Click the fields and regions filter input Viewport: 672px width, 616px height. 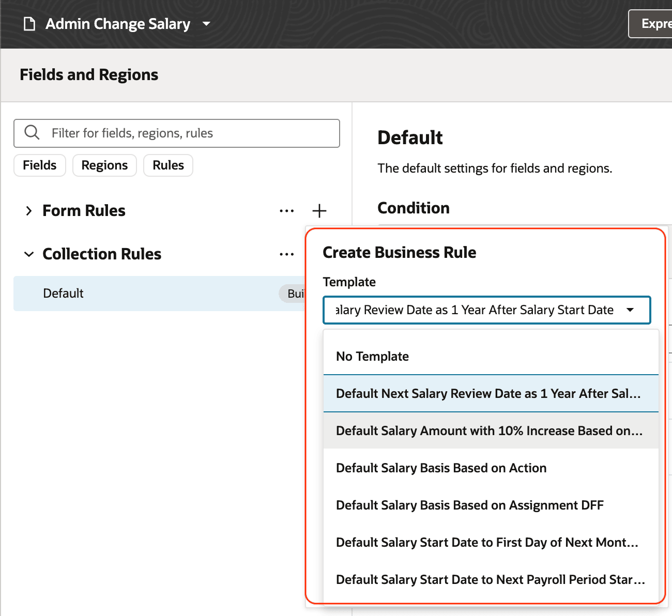click(176, 133)
